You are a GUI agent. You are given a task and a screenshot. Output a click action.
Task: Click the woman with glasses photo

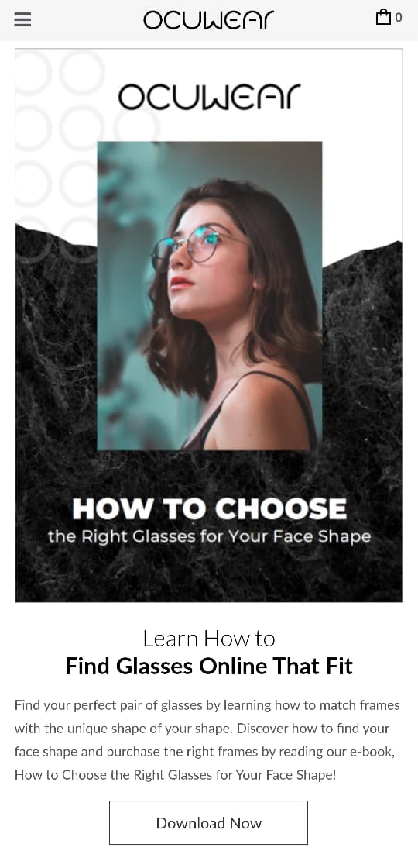point(210,295)
